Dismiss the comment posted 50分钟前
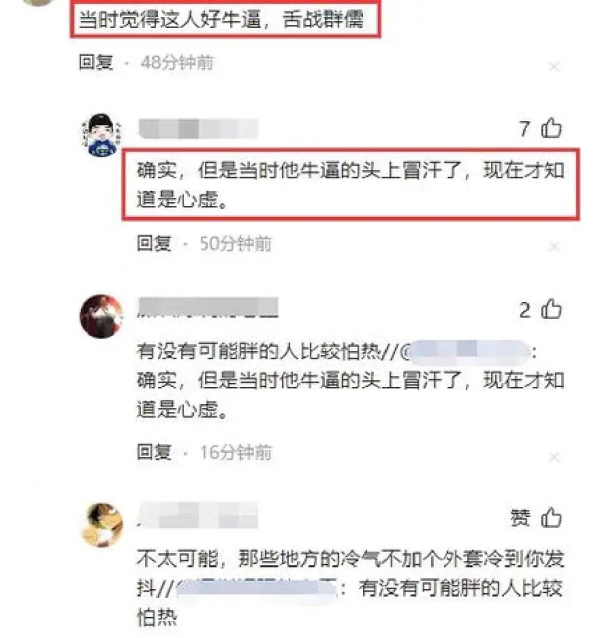 coord(554,247)
